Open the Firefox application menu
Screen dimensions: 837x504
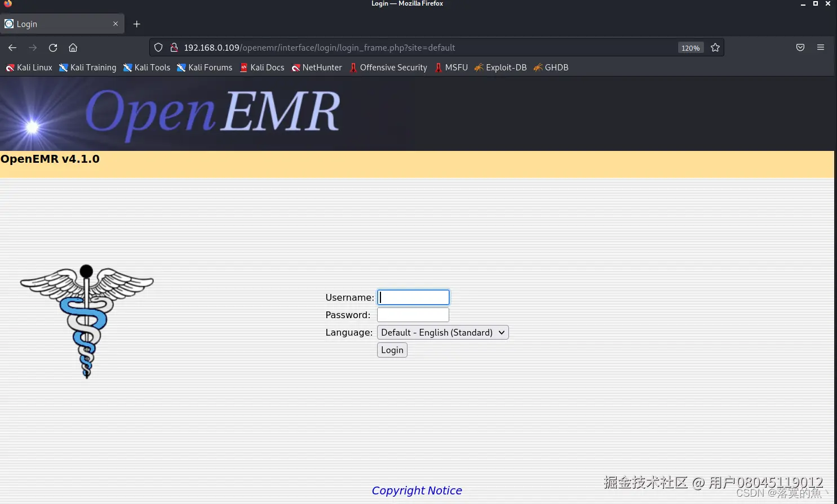(821, 47)
